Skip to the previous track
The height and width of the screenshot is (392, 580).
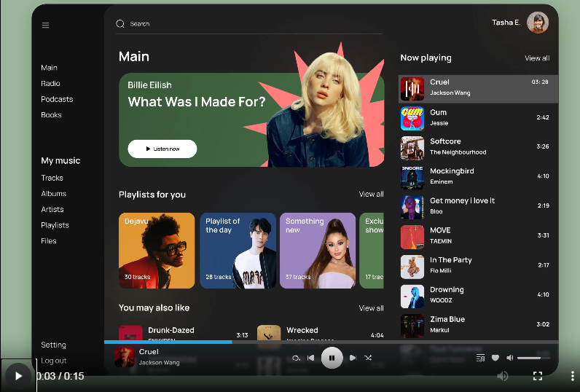[311, 358]
